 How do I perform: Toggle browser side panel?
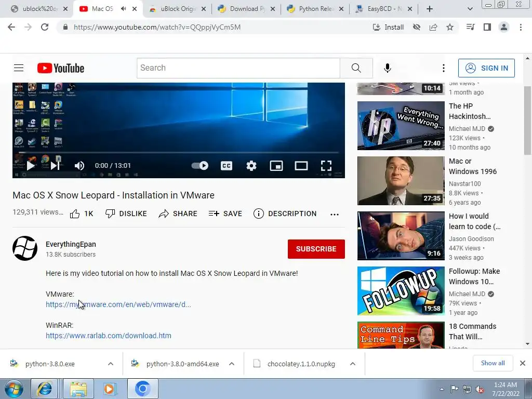pos(487,27)
